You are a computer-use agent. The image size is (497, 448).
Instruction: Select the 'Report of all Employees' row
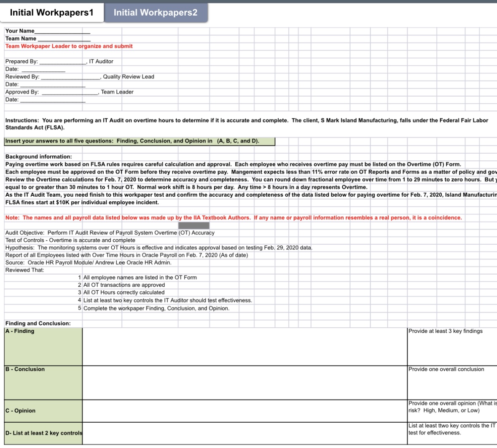pos(127,255)
